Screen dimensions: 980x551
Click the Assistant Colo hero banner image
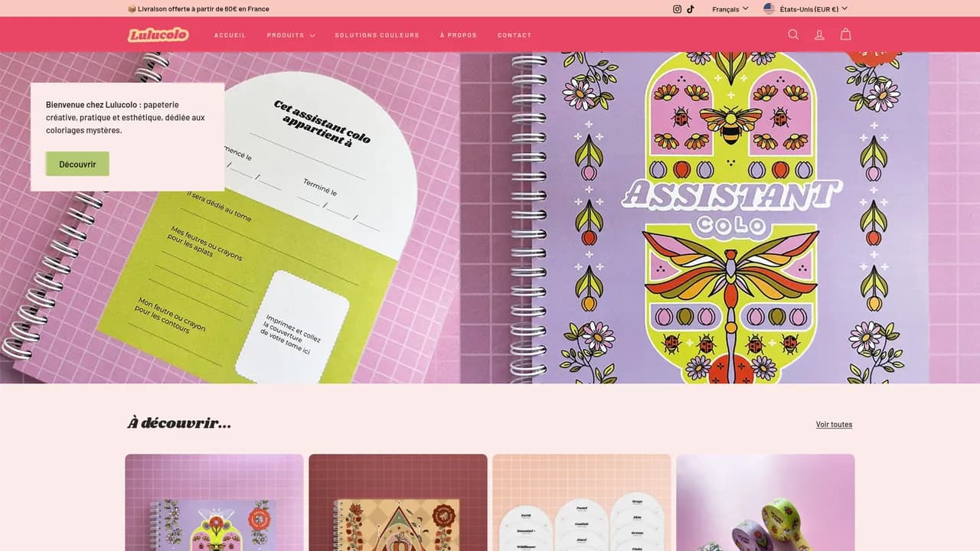(x=720, y=217)
